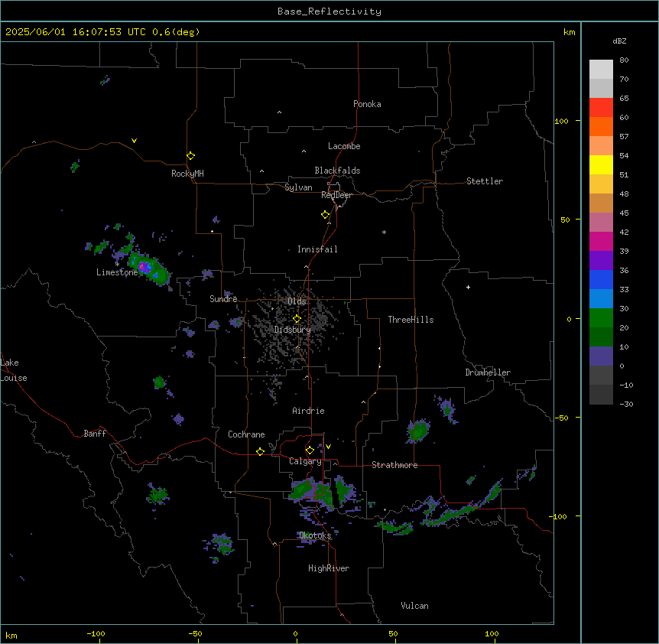Click the purple 10 dBZ color swatch
Image resolution: width=659 pixels, height=644 pixels.
[601, 356]
